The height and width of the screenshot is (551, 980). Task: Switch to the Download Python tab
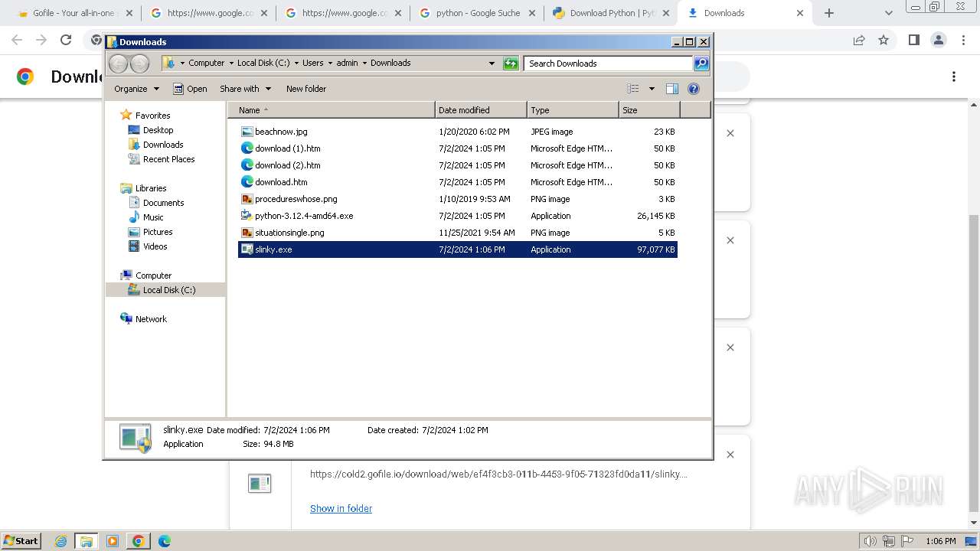click(x=612, y=13)
